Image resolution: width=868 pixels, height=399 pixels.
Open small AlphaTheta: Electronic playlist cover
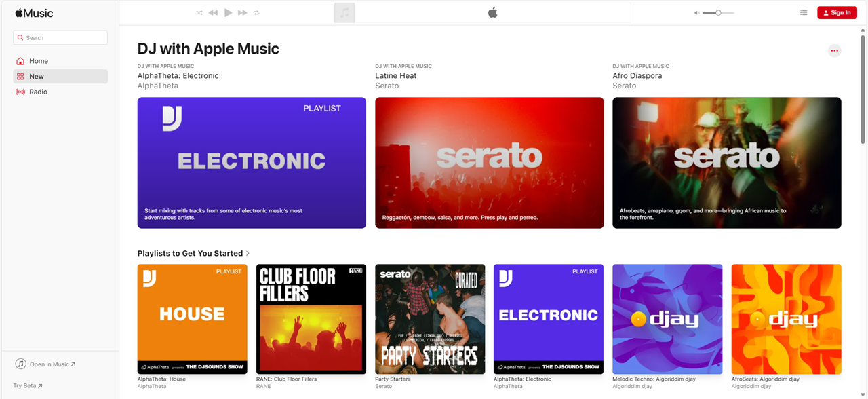coord(549,319)
